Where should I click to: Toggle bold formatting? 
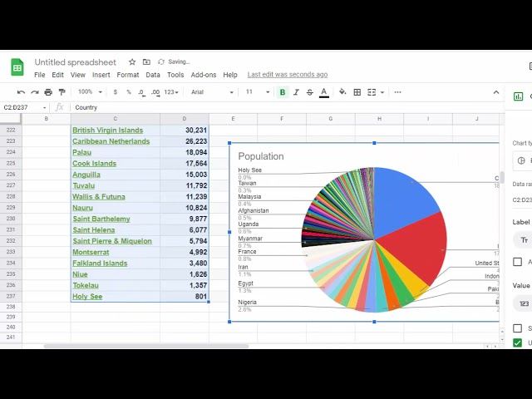click(x=283, y=92)
